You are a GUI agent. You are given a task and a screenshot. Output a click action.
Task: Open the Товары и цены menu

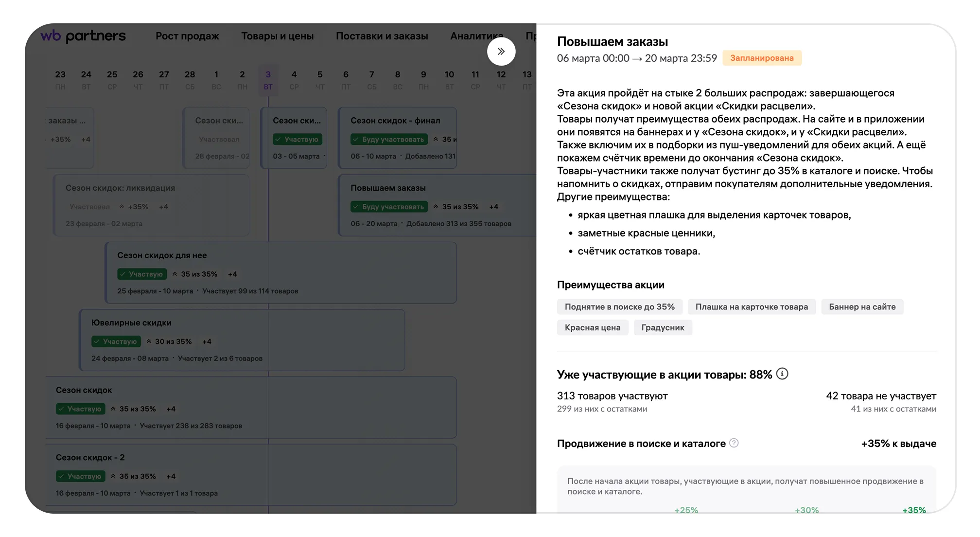[277, 36]
